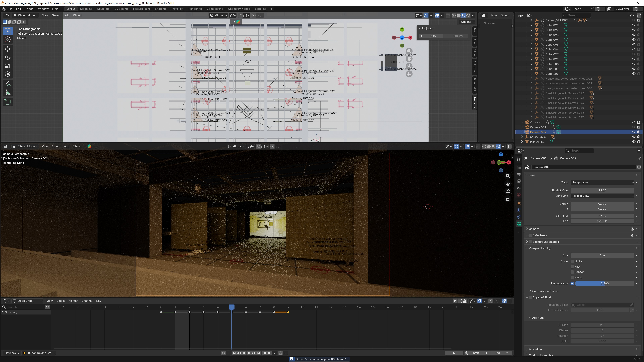This screenshot has width=644, height=362.
Task: Expand the Background Images panel
Action: (x=527, y=242)
